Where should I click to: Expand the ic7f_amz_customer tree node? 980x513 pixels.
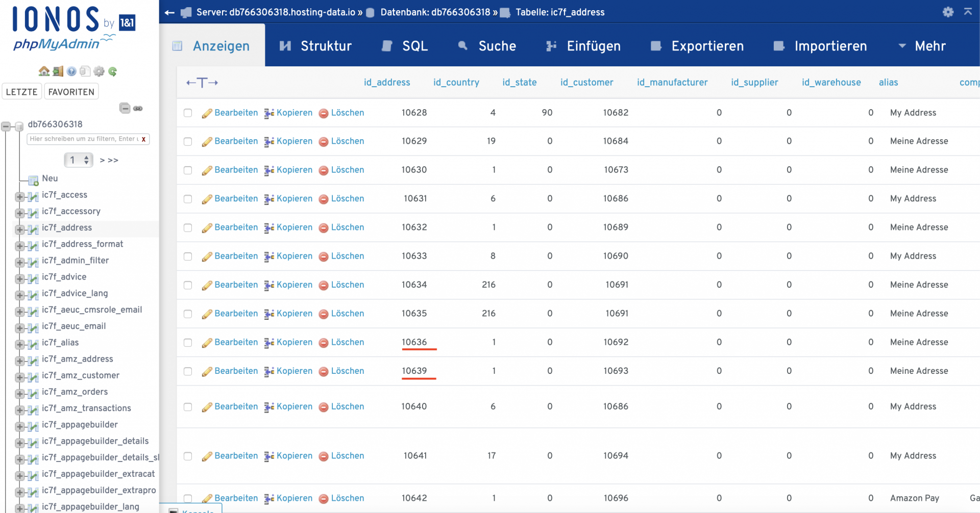19,377
